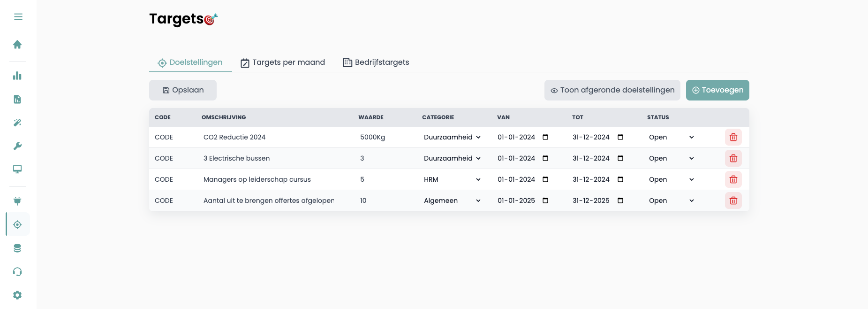The image size is (868, 309).
Task: Open the hamburger menu in sidebar
Action: 18,17
